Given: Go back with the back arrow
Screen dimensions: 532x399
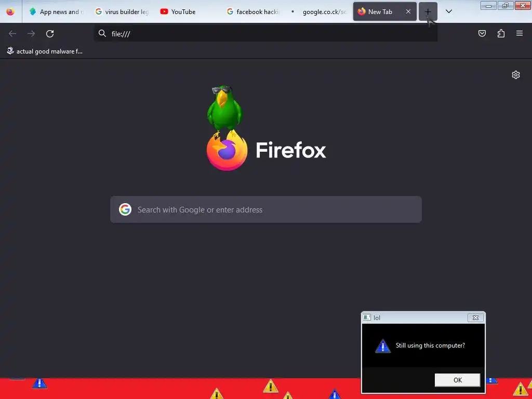Looking at the screenshot, I should (x=12, y=34).
